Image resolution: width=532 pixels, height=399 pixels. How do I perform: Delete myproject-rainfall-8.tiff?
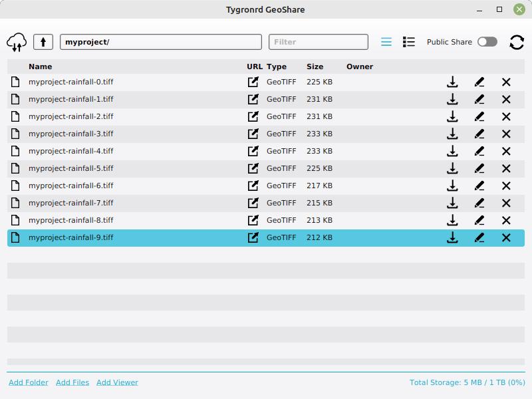click(x=506, y=220)
